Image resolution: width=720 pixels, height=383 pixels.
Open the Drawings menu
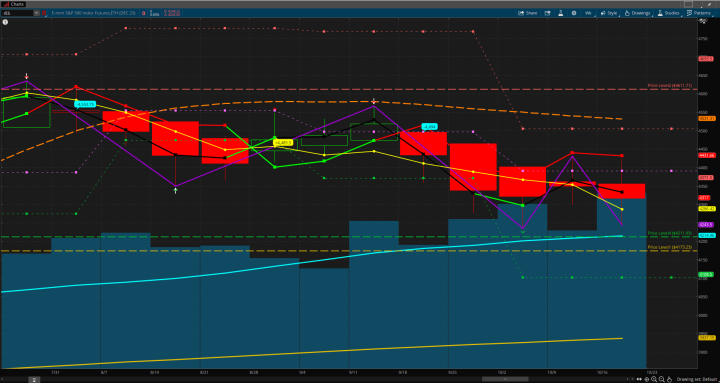[637, 13]
